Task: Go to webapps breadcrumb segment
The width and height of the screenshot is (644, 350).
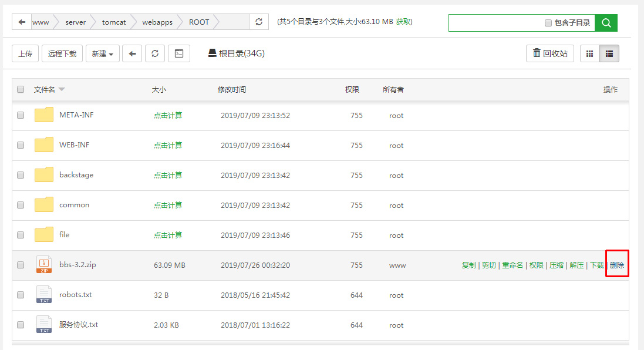Action: point(157,22)
